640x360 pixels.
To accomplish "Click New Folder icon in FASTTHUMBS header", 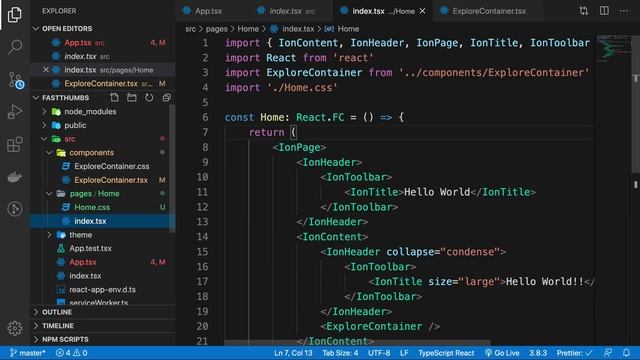I will [x=131, y=98].
